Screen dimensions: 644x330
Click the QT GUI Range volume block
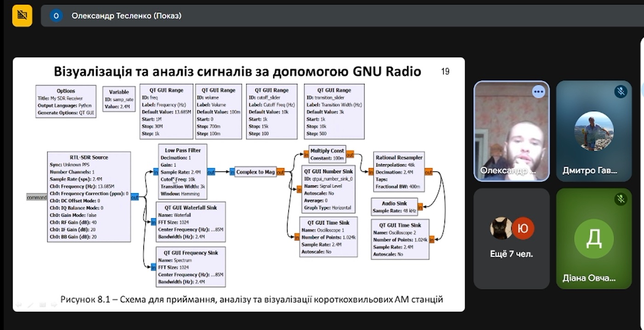tap(218, 111)
